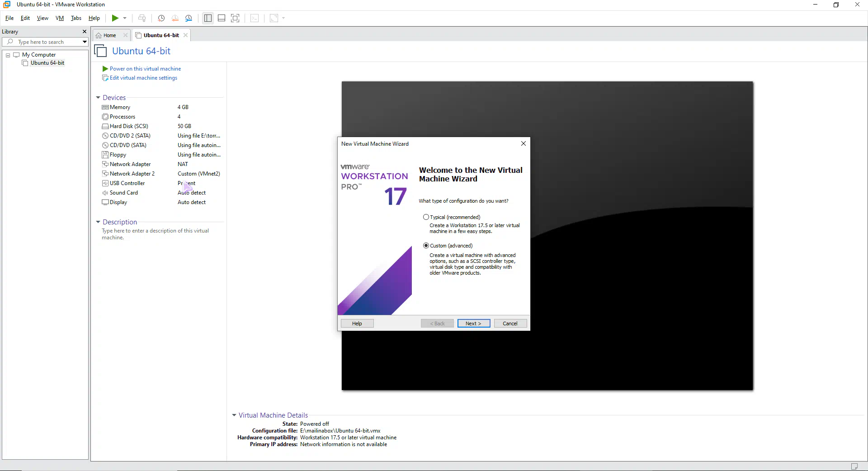
Task: Click the Processors device icon
Action: [x=105, y=117]
